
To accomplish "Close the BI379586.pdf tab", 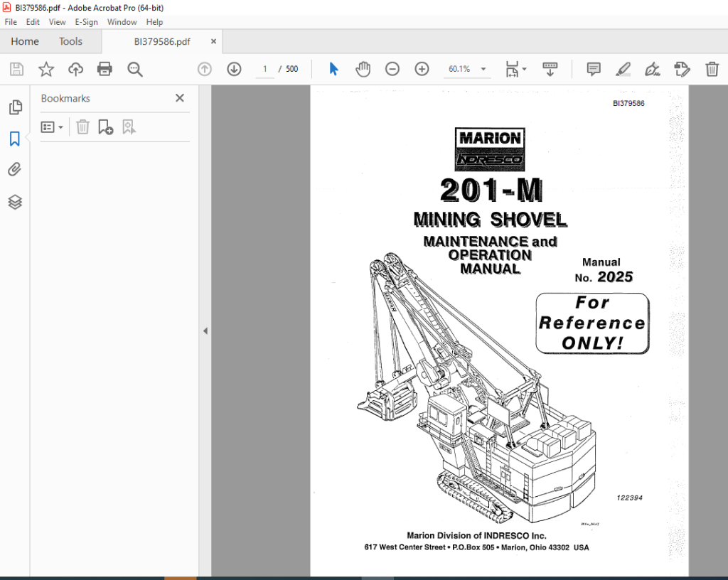I will click(x=213, y=41).
